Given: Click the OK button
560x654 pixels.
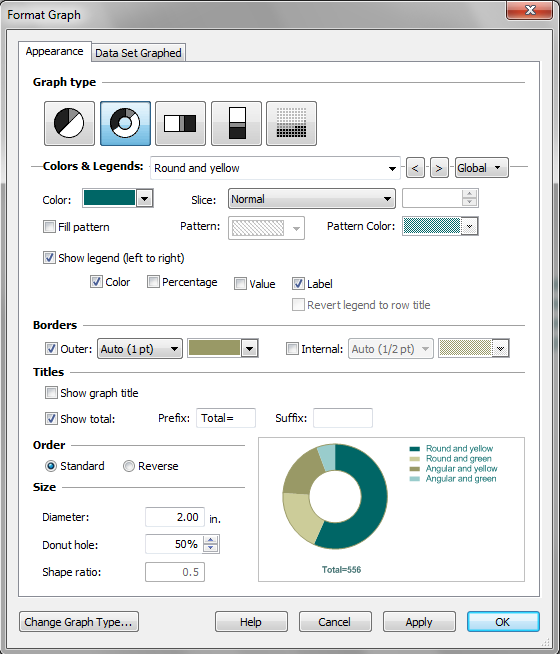Looking at the screenshot, I should coord(503,622).
